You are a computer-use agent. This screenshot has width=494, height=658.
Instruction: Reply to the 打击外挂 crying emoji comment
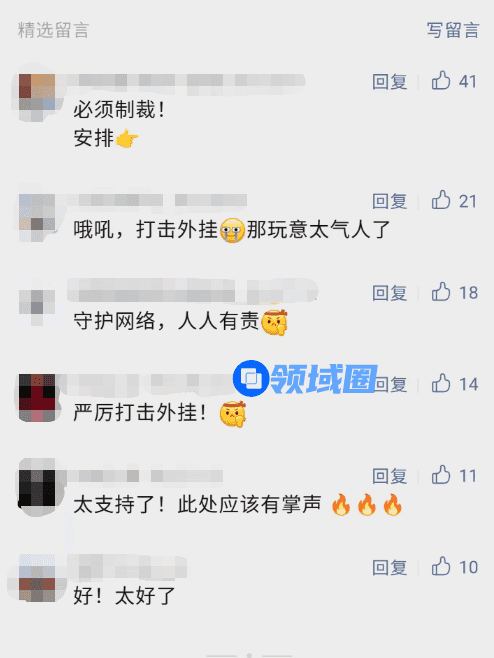click(x=389, y=201)
